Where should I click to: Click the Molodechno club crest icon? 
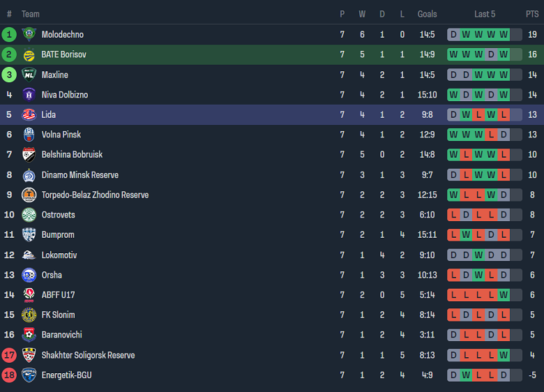click(x=29, y=34)
